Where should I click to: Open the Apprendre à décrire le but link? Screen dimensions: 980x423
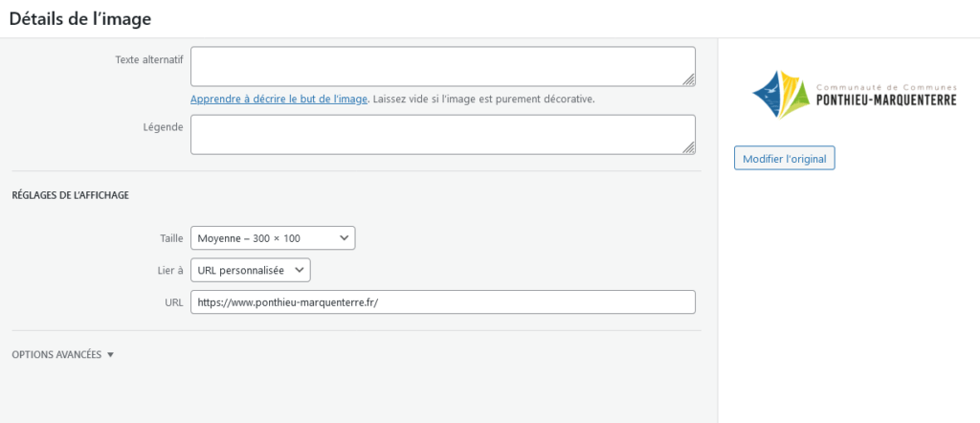click(x=278, y=99)
